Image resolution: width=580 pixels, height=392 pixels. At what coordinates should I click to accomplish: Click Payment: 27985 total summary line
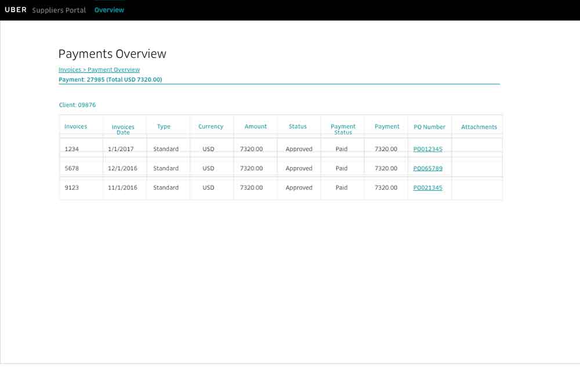110,79
